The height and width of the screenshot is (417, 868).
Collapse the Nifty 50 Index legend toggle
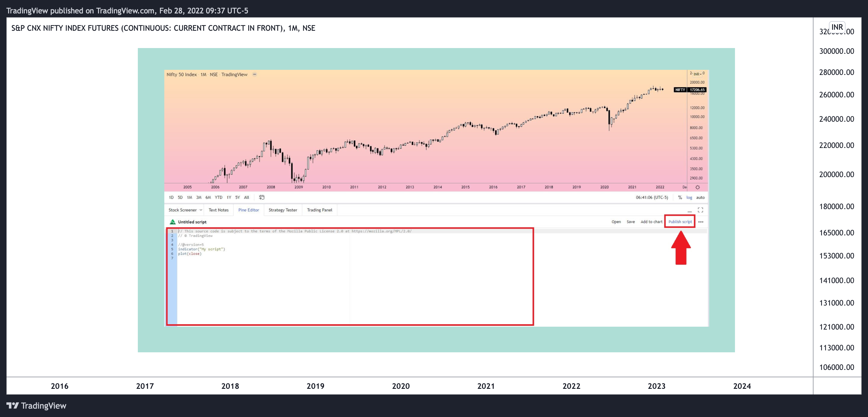[x=255, y=74]
